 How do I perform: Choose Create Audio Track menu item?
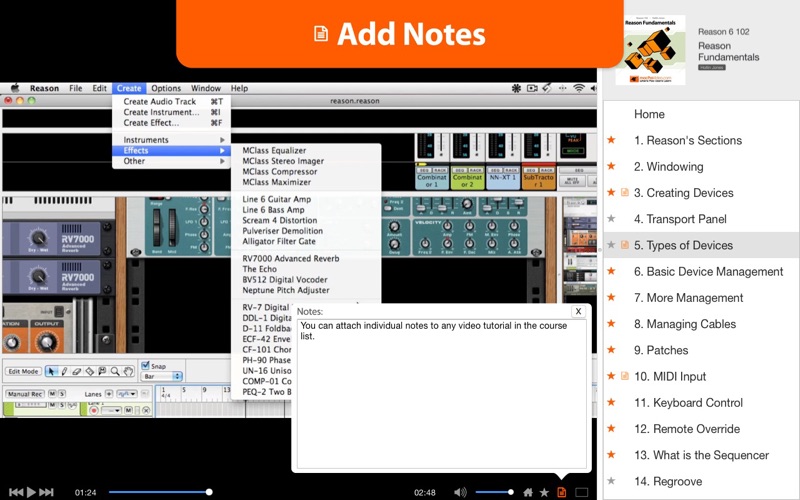pyautogui.click(x=171, y=102)
